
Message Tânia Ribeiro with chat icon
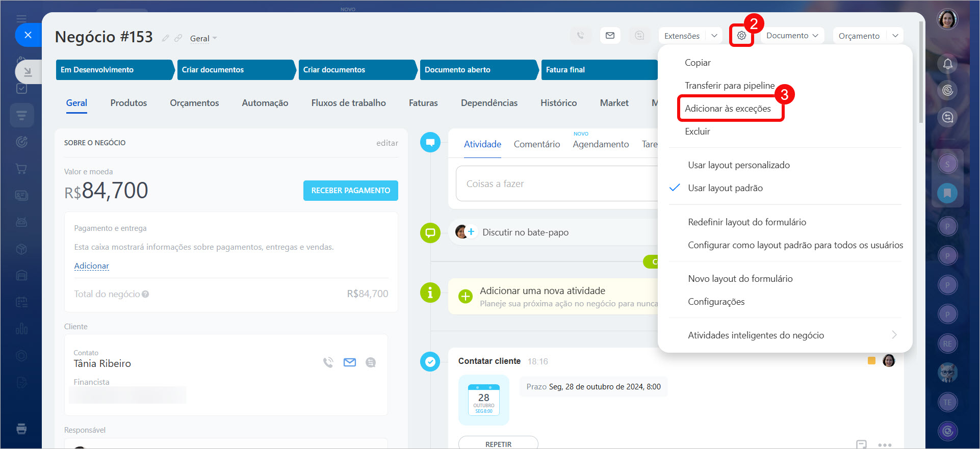371,362
